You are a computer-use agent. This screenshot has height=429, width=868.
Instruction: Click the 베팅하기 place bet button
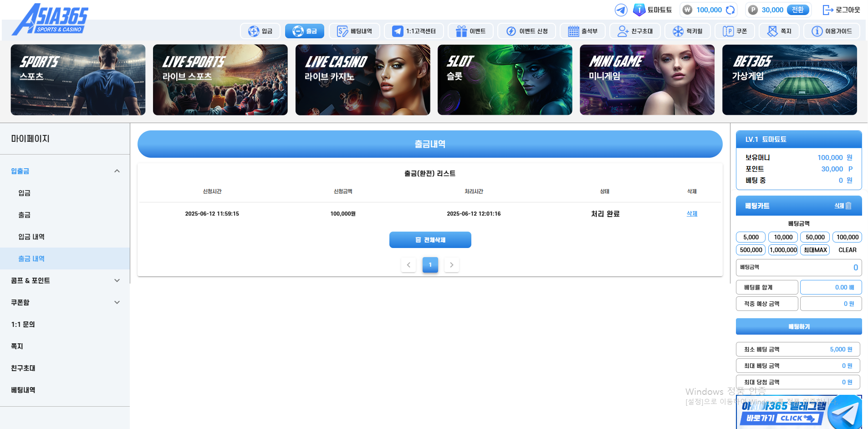[x=799, y=326]
